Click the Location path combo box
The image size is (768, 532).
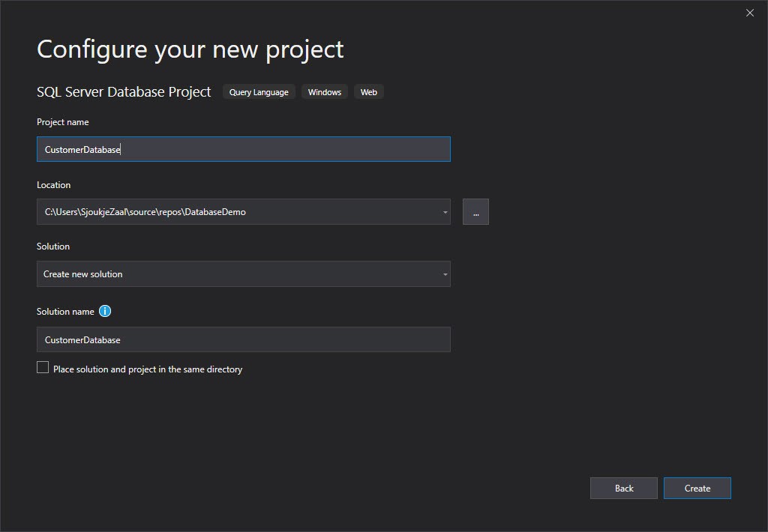point(243,211)
